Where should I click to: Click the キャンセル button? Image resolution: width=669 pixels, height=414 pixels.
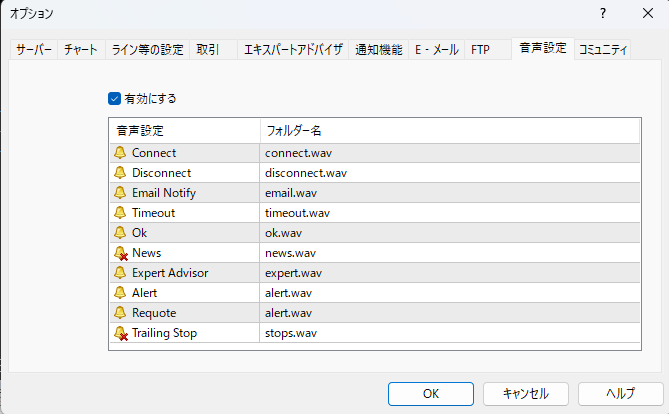[526, 393]
